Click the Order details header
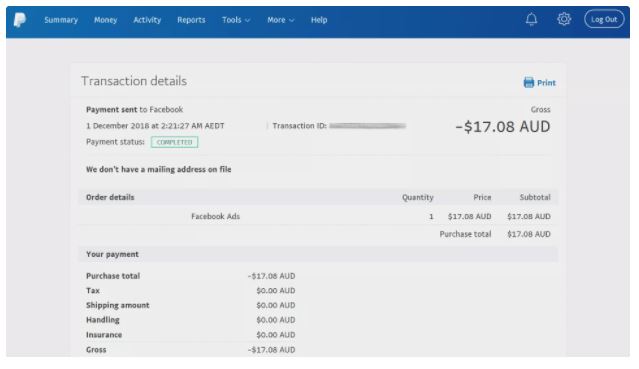This screenshot has width=639, height=369. point(110,197)
